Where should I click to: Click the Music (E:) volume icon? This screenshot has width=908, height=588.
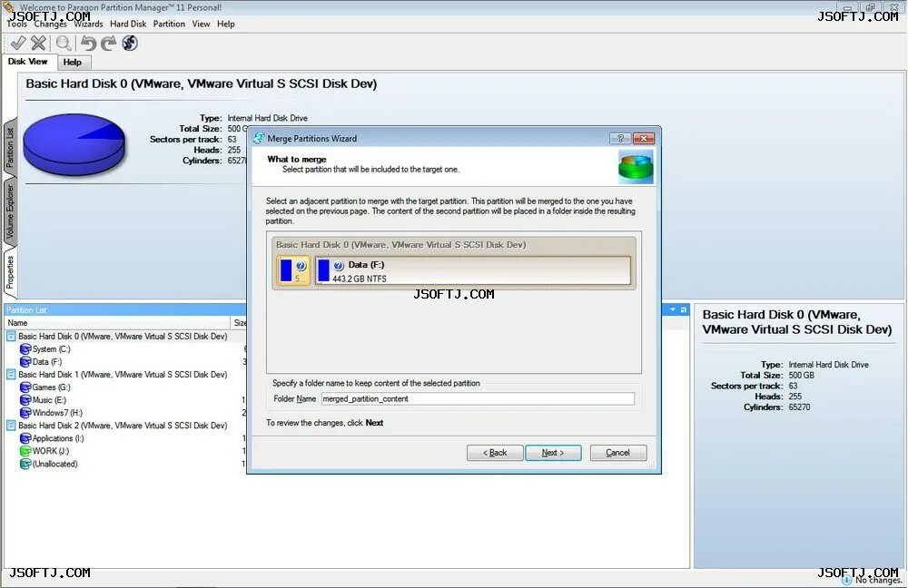25,400
